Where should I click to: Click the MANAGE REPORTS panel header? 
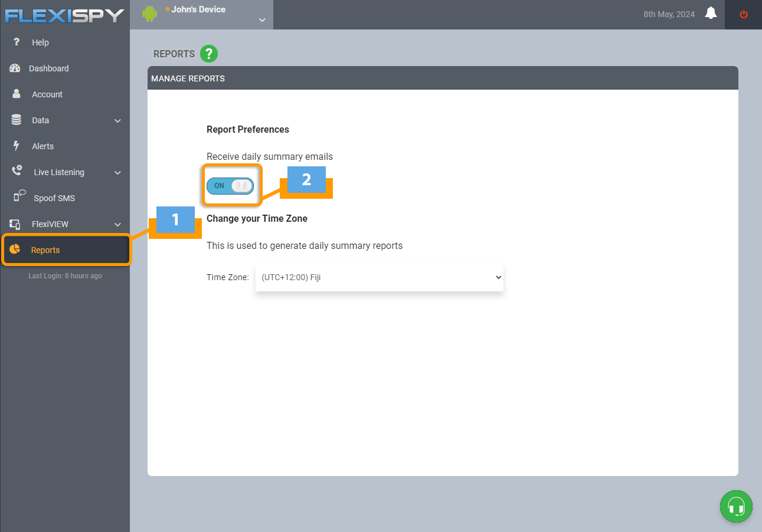click(x=443, y=78)
